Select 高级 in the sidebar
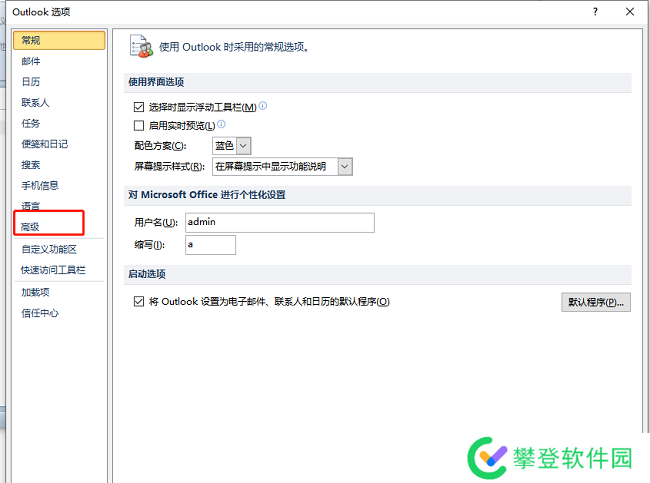Image resolution: width=650 pixels, height=483 pixels. pyautogui.click(x=31, y=228)
